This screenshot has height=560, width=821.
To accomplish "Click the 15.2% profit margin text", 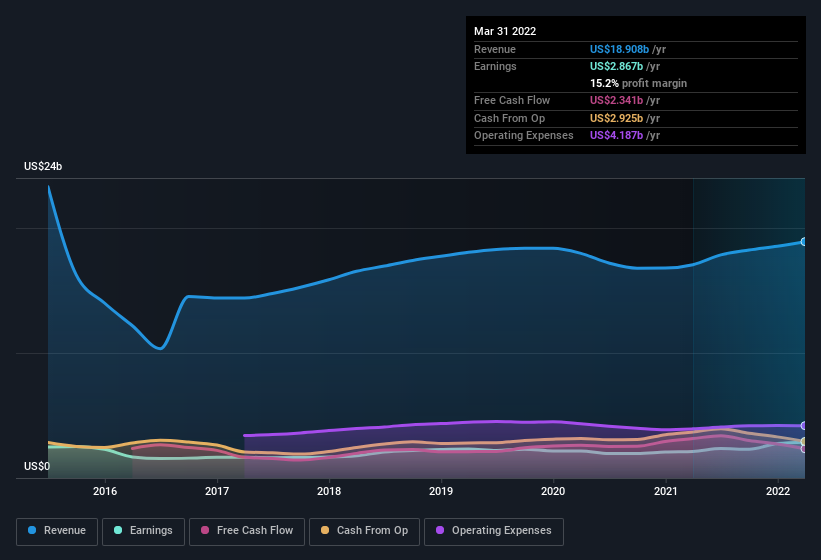I will 638,83.
